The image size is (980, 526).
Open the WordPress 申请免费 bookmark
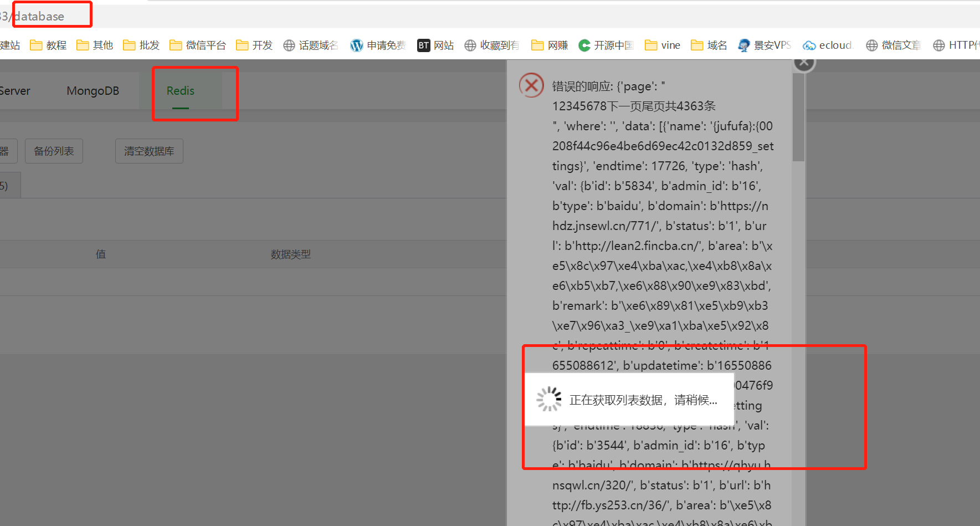(x=378, y=45)
